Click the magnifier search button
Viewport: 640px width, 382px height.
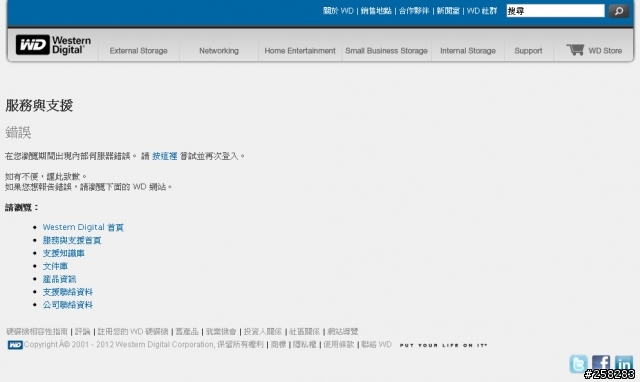619,11
